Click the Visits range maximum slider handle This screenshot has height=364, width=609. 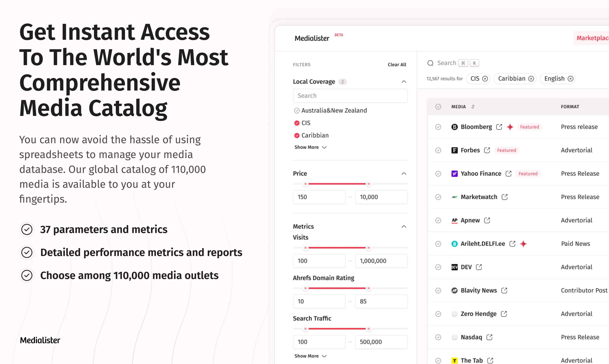[369, 248]
